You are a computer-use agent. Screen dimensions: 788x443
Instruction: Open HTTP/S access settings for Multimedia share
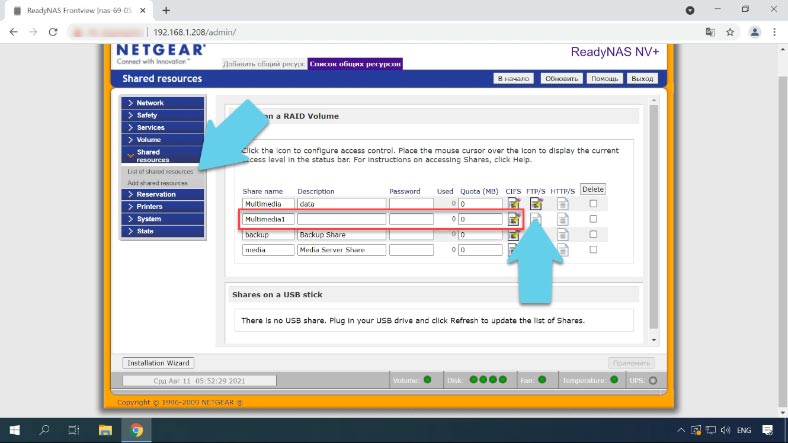[x=562, y=203]
